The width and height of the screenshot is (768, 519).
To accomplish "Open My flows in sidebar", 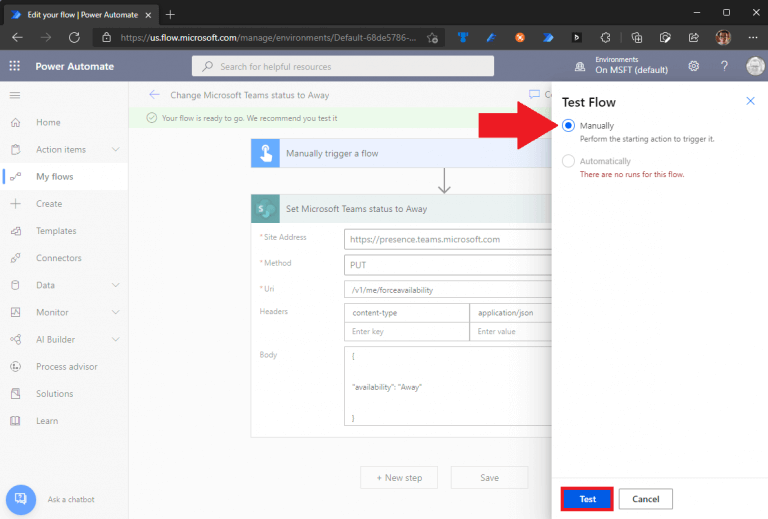I will point(64,176).
